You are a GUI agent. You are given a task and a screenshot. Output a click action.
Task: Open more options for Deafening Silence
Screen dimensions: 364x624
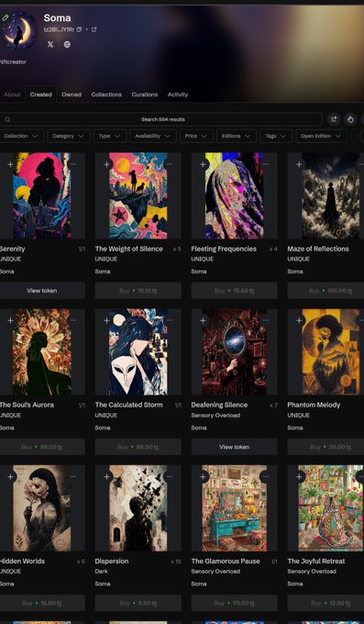coord(266,320)
